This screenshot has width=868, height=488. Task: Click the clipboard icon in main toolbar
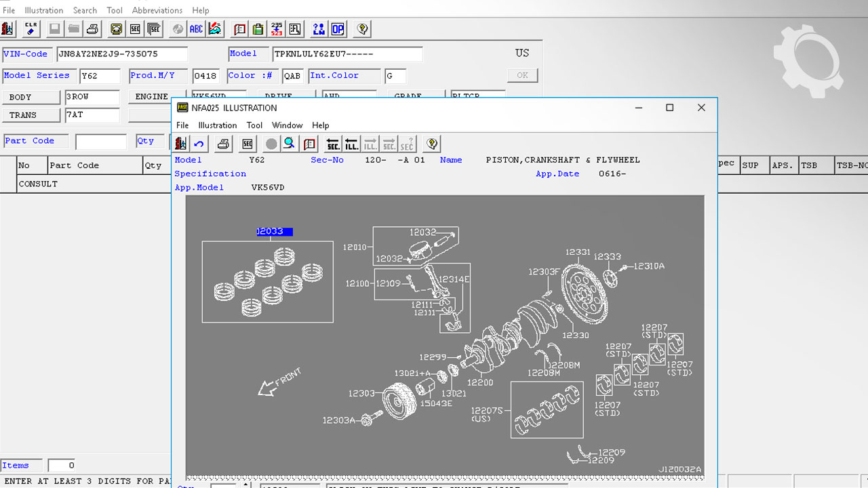point(258,29)
